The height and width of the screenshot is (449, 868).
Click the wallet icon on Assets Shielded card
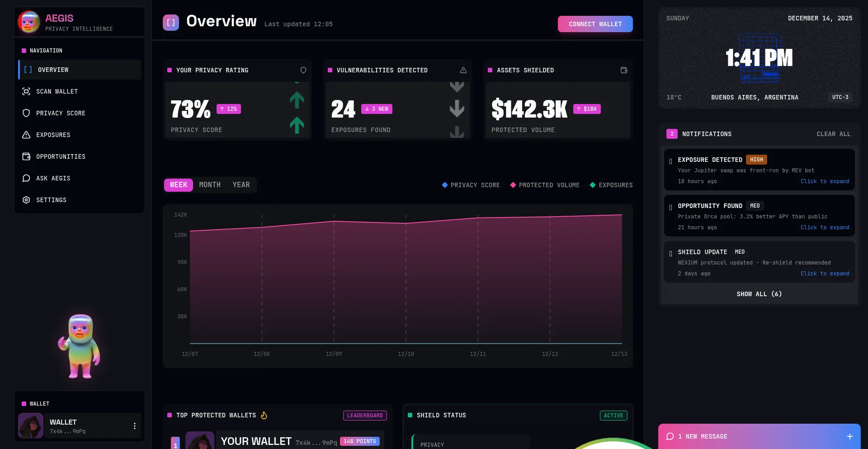(x=624, y=70)
